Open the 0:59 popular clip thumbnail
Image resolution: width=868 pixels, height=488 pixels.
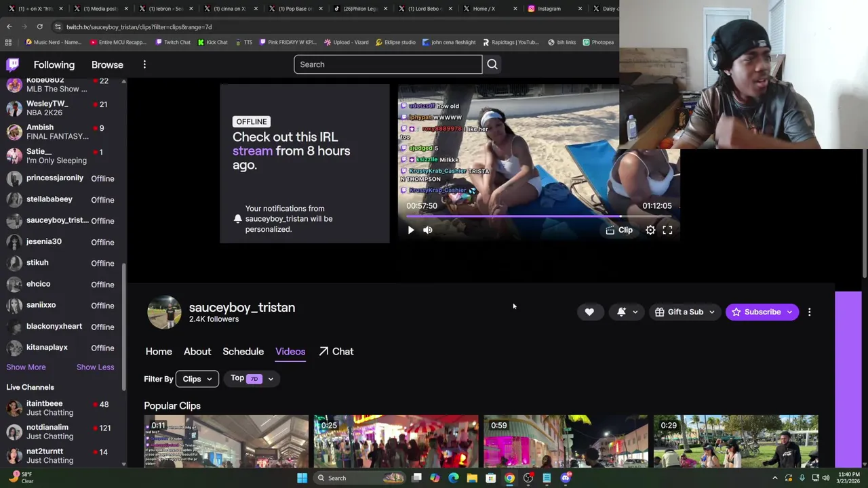tap(566, 441)
